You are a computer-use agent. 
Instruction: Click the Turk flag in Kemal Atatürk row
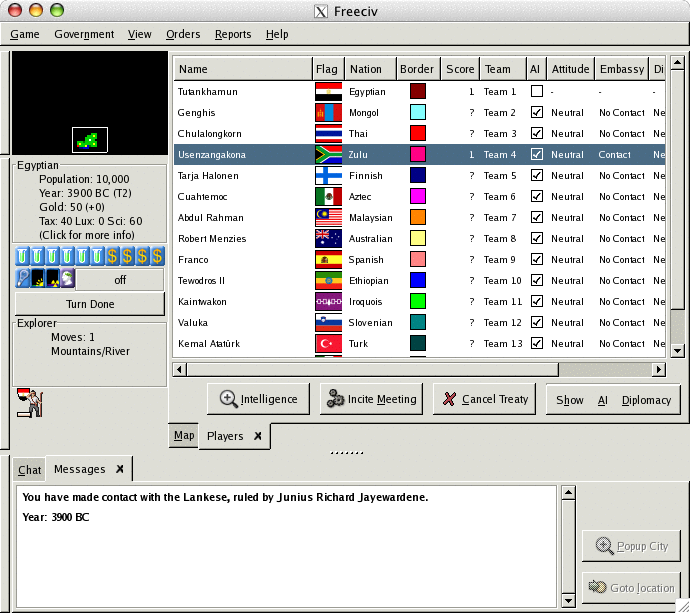pos(328,343)
